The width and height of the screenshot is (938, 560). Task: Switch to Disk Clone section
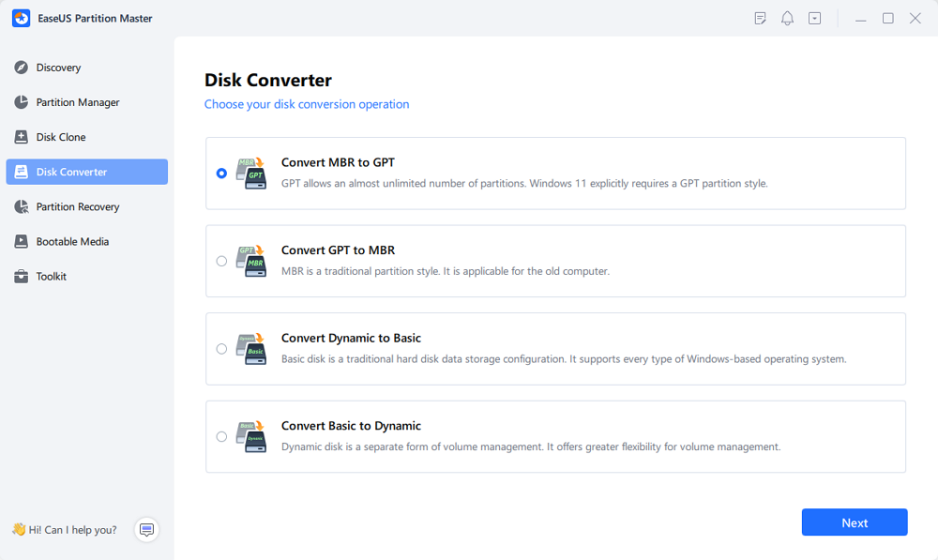(x=86, y=137)
